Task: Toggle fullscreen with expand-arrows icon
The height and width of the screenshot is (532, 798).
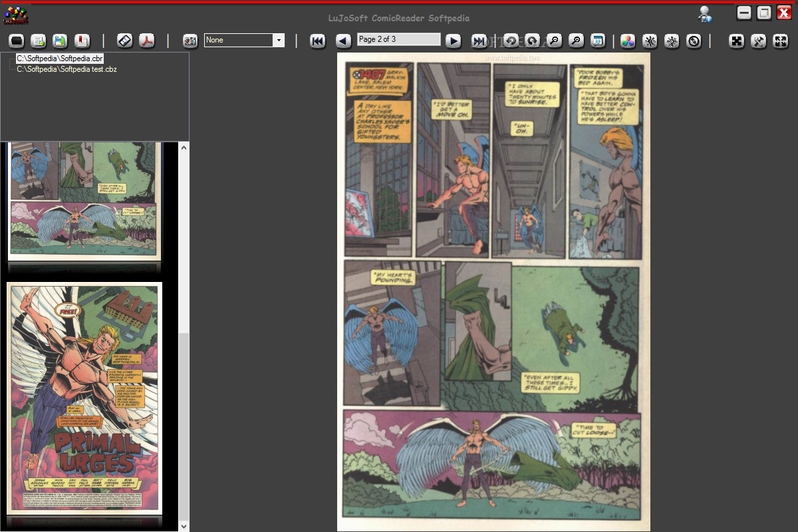Action: point(781,41)
